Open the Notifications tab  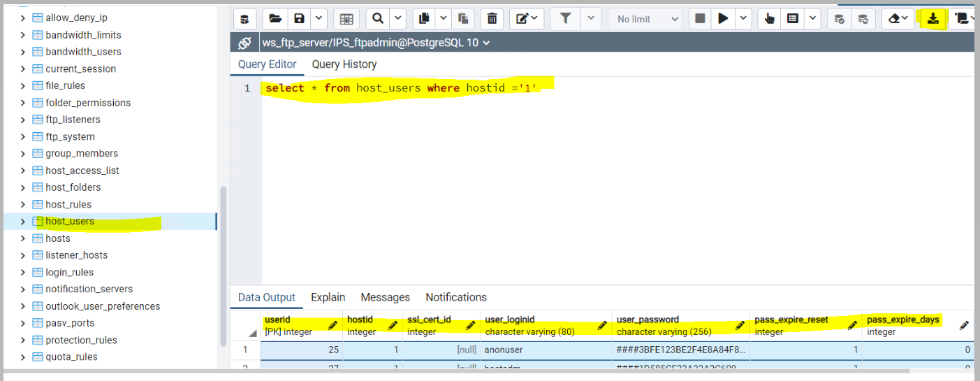point(456,297)
